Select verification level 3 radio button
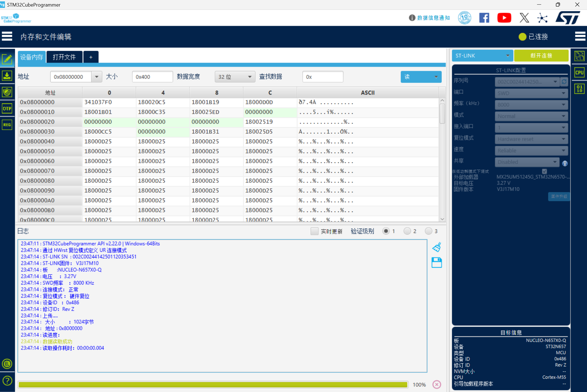The image size is (587, 392). coord(428,231)
